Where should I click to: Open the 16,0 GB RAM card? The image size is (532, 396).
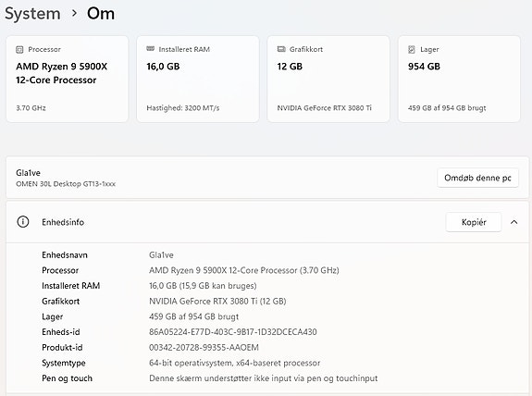[x=198, y=79]
